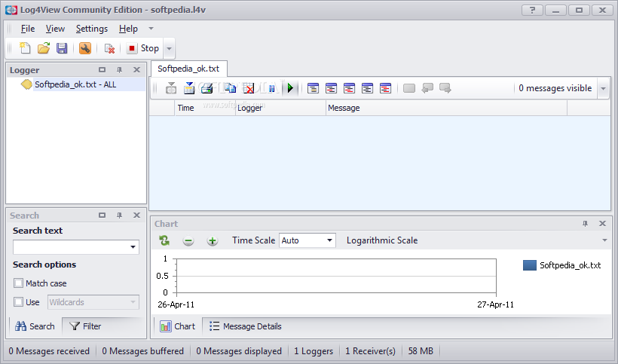This screenshot has width=618, height=364.
Task: Open the View menu
Action: pyautogui.click(x=55, y=29)
